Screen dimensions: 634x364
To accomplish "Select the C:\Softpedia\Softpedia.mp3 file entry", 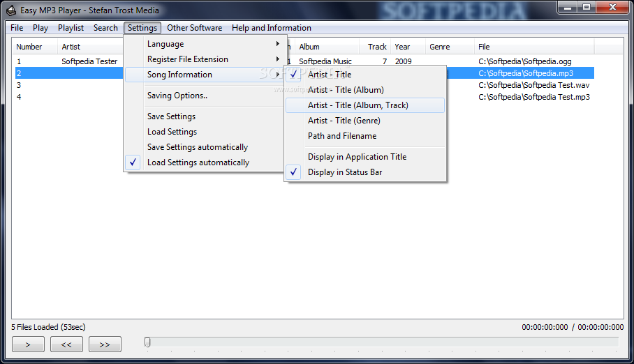I will click(x=526, y=73).
